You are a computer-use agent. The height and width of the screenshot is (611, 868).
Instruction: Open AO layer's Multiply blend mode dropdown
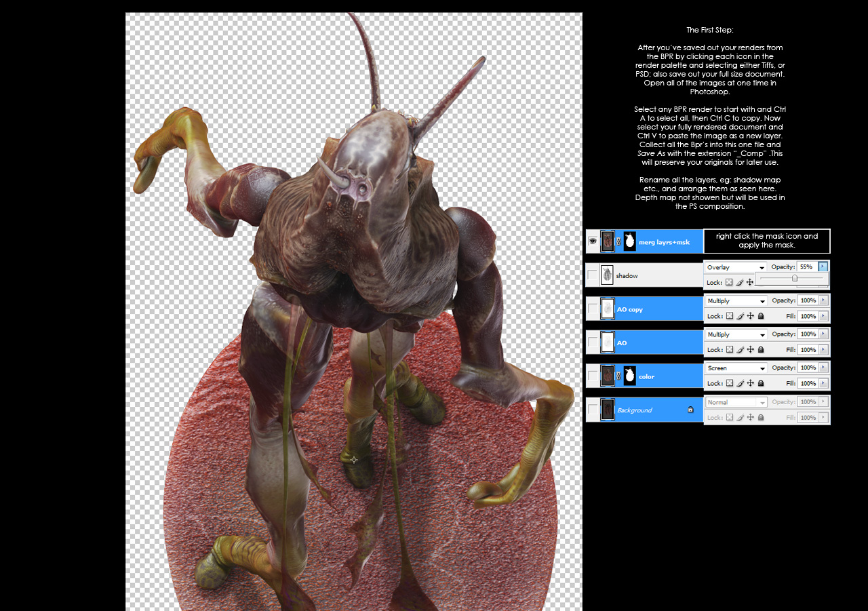[x=736, y=334]
